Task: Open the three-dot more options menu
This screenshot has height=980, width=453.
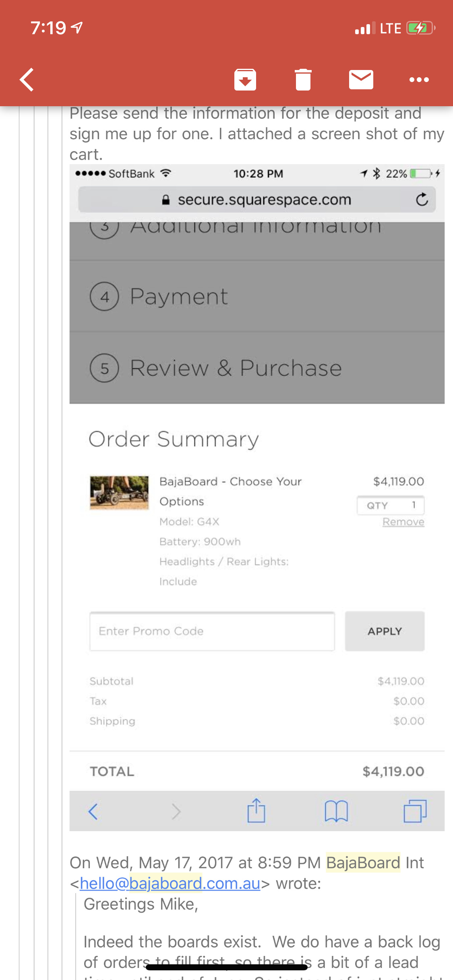Action: [x=419, y=80]
